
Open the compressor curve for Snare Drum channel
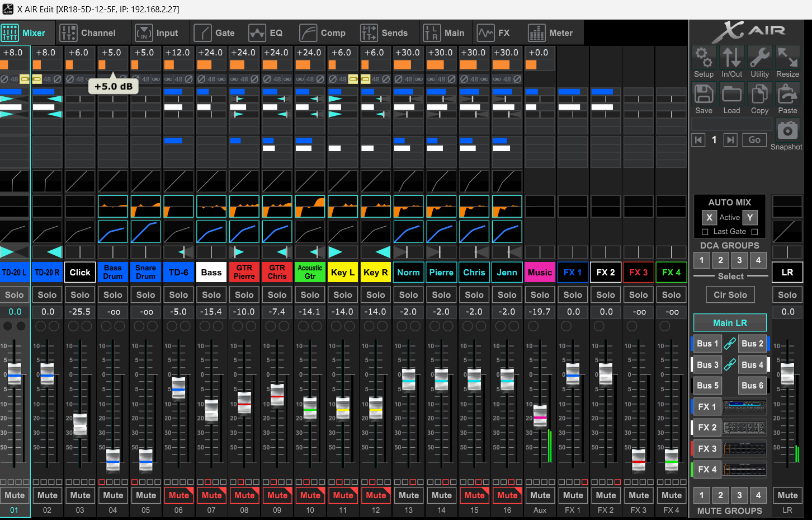coord(145,232)
